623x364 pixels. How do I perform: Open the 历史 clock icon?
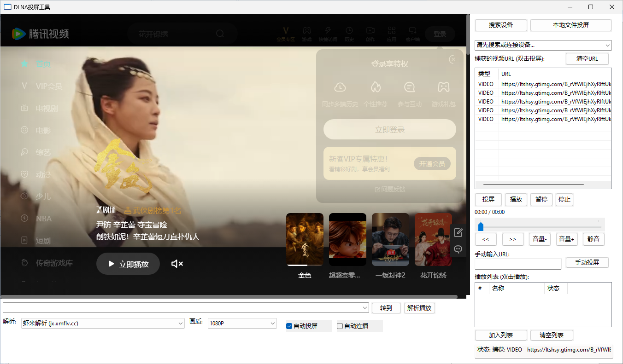[x=349, y=31]
